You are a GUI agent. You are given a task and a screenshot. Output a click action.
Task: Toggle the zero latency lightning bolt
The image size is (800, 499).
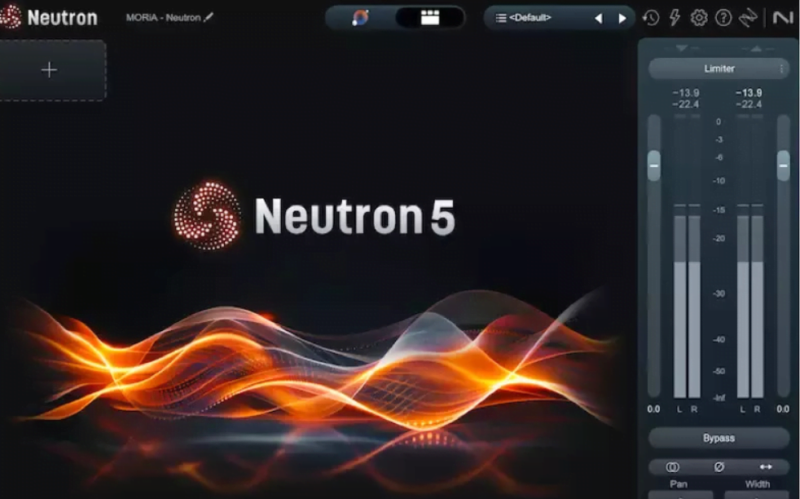674,18
